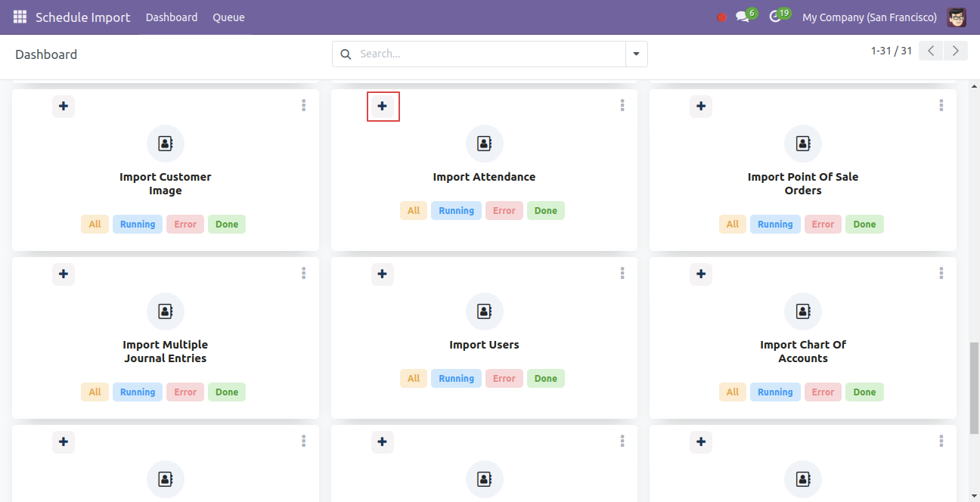Show Error jobs on Import Customer Image
This screenshot has width=980, height=502.
click(x=185, y=225)
